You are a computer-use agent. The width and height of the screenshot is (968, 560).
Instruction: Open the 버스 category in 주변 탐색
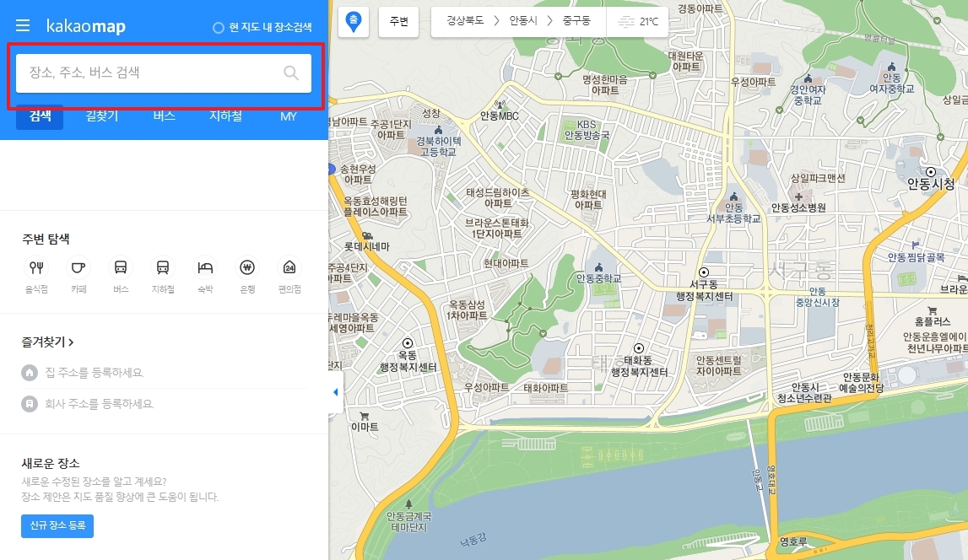coord(121,268)
